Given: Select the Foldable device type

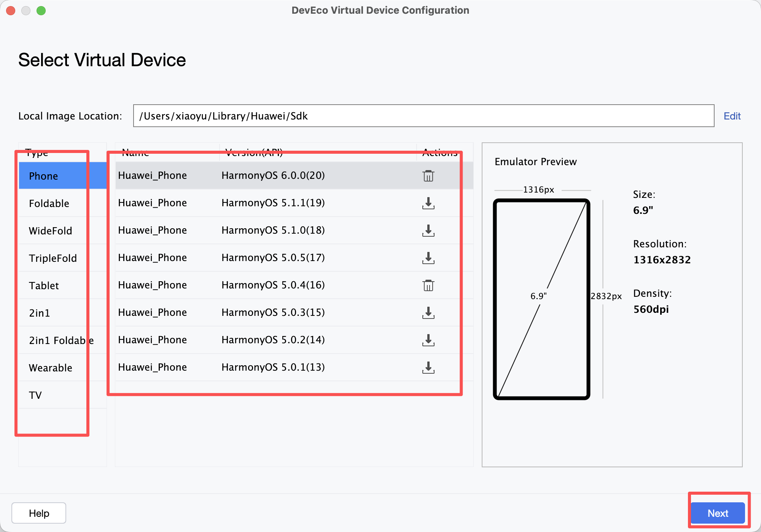Looking at the screenshot, I should pos(49,204).
